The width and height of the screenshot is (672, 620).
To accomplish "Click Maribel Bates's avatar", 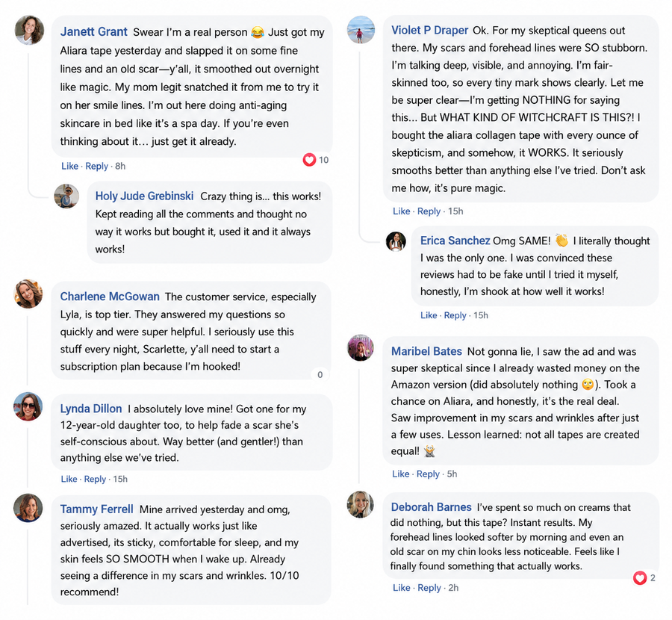I will 361,348.
